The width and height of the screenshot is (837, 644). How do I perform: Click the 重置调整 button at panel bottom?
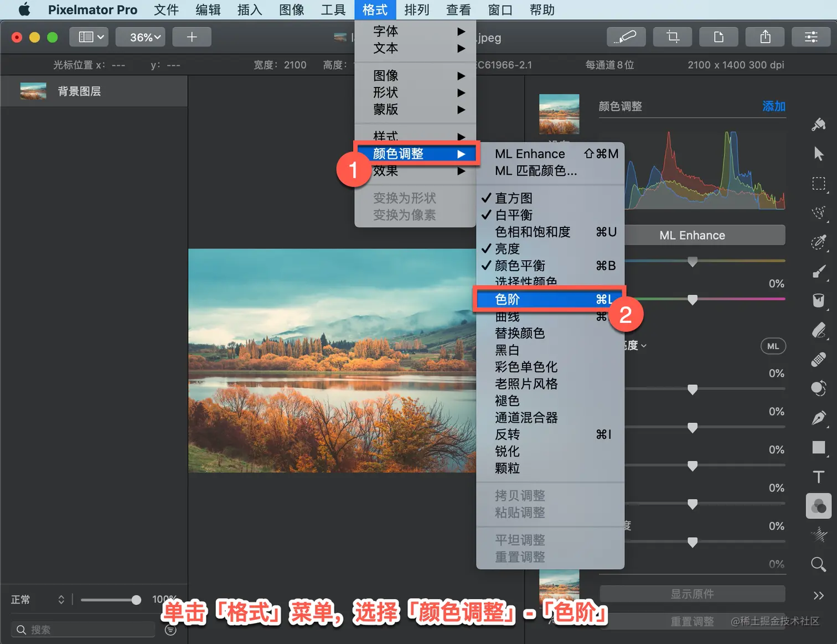(x=692, y=621)
